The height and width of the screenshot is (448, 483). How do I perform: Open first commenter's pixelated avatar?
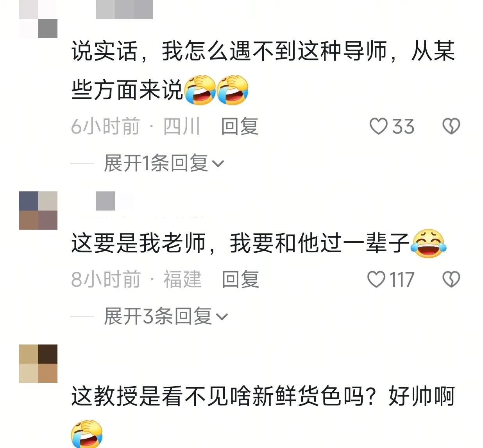coord(38,19)
